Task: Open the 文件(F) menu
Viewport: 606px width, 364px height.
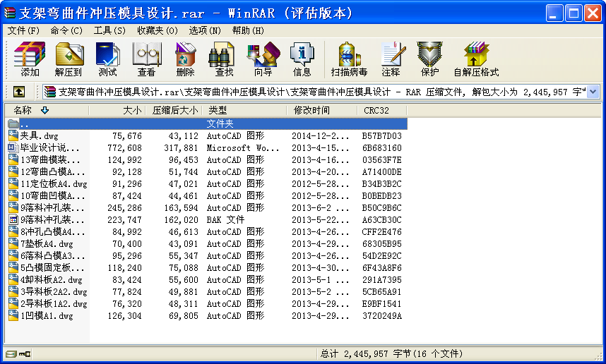Action: [23, 30]
